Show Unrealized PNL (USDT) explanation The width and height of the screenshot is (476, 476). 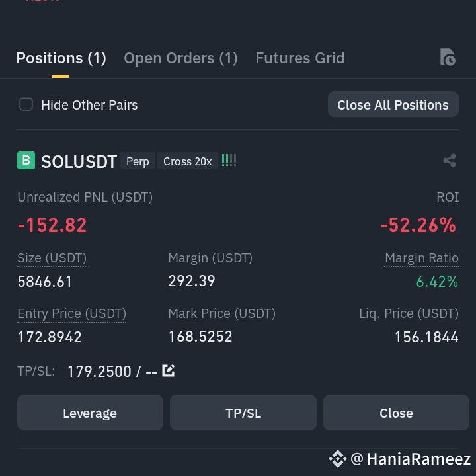[x=85, y=197]
